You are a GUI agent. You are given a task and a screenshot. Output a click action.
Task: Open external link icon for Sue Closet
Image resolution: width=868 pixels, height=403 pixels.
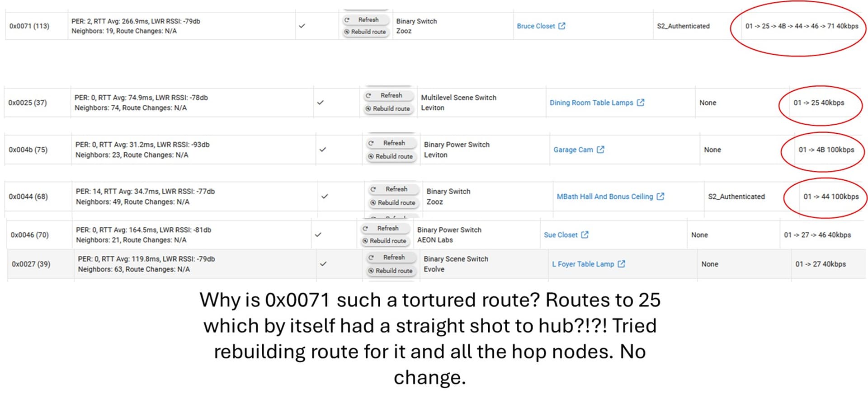coord(585,235)
